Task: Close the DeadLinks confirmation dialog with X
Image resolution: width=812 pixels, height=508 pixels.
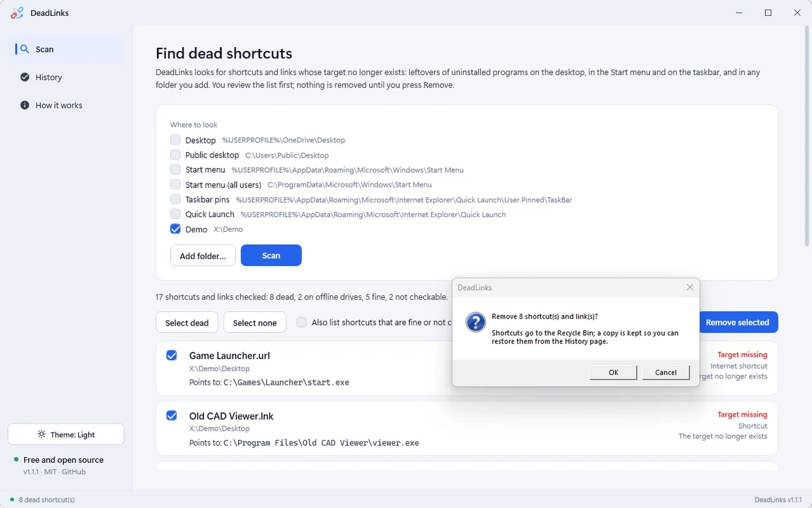Action: click(690, 287)
